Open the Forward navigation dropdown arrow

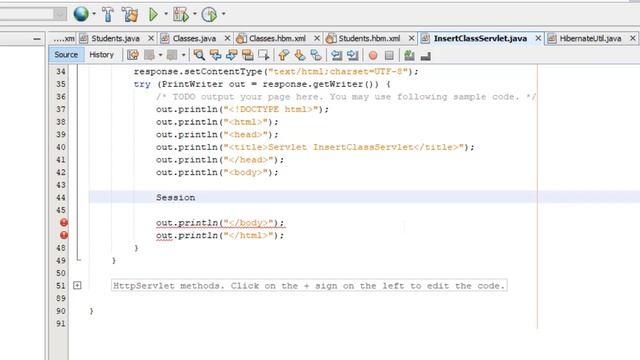(184, 55)
